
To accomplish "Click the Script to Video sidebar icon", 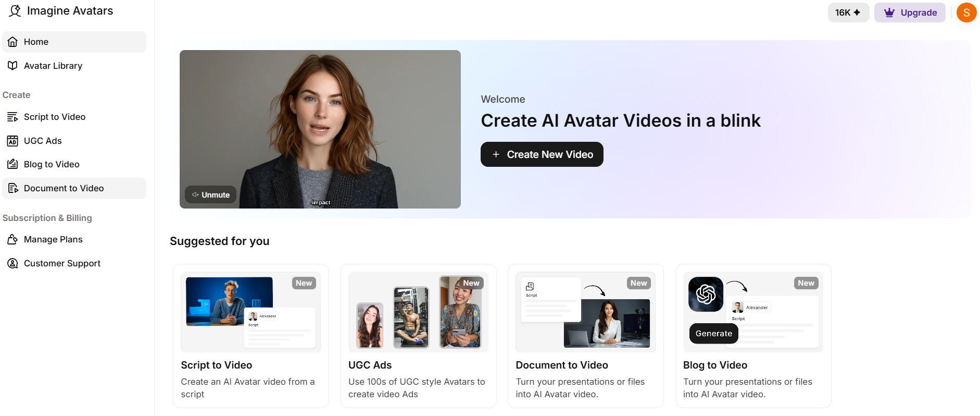I will (13, 117).
